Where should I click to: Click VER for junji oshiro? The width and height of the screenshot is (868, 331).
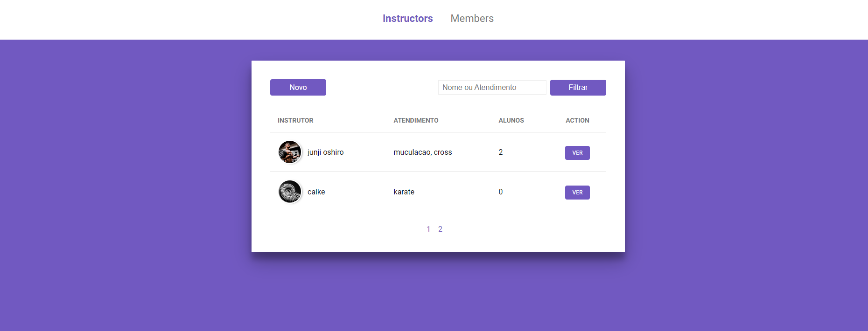577,152
